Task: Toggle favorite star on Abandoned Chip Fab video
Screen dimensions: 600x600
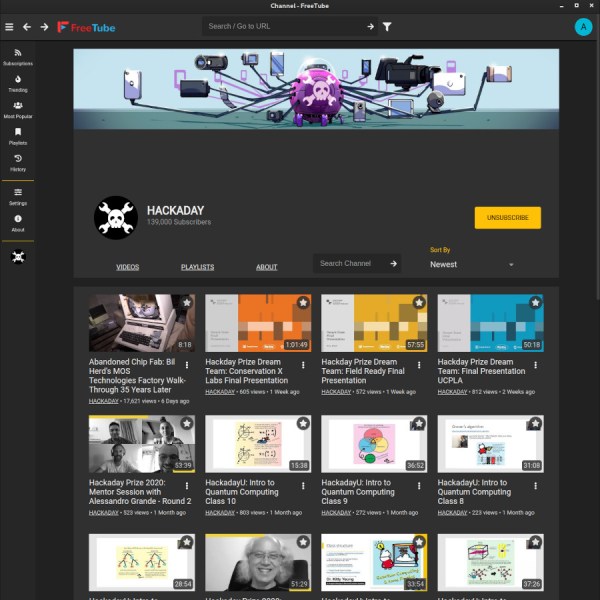Action: (x=187, y=303)
